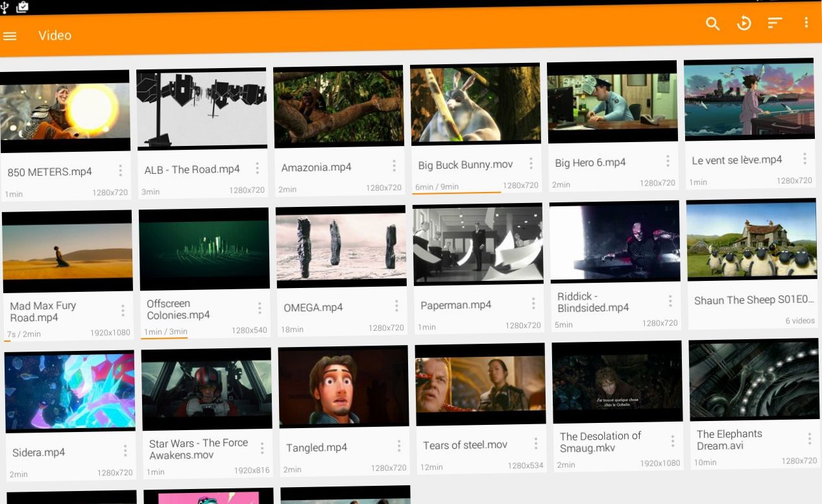The width and height of the screenshot is (822, 504).
Task: Click the "1280x534" resolution label
Action: 526,465
